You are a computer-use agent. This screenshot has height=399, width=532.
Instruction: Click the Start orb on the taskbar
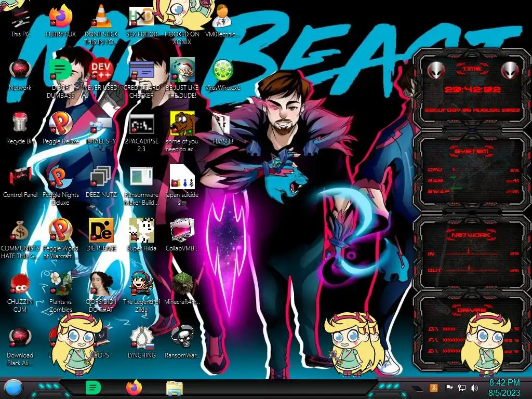[14, 388]
